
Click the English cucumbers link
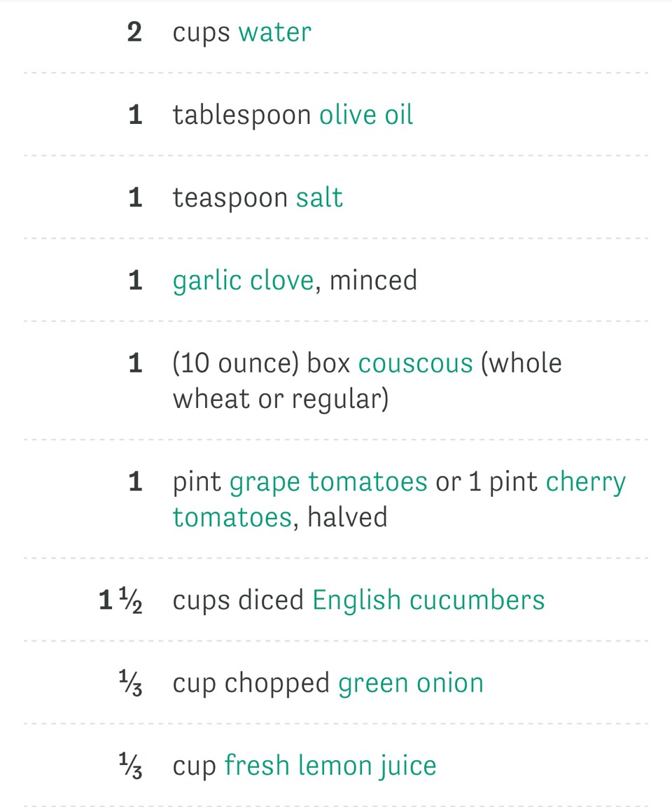coord(428,601)
